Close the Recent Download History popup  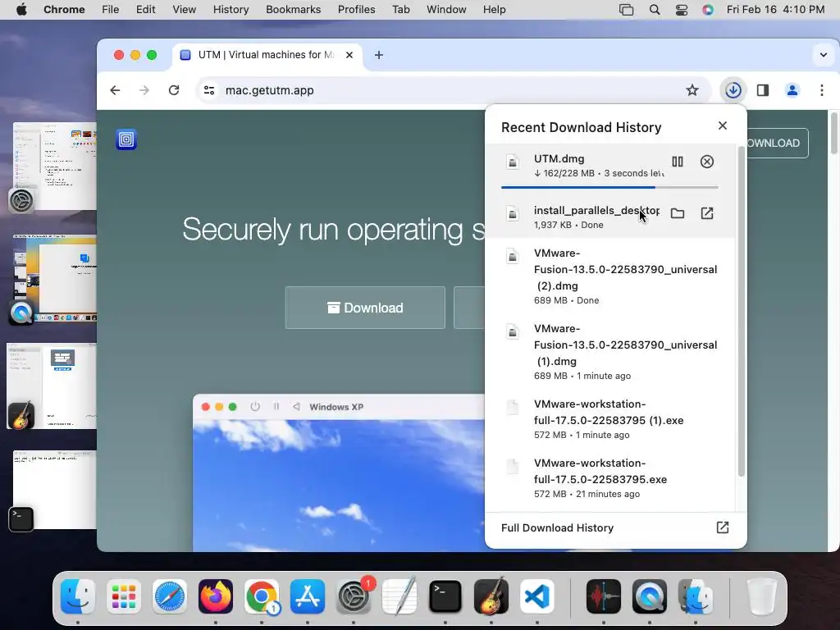coord(722,126)
